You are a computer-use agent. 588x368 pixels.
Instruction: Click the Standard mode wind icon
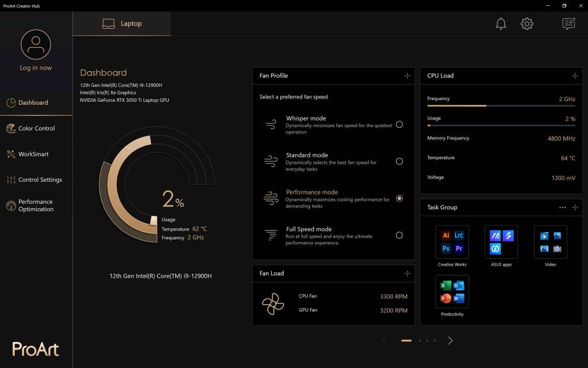(271, 161)
